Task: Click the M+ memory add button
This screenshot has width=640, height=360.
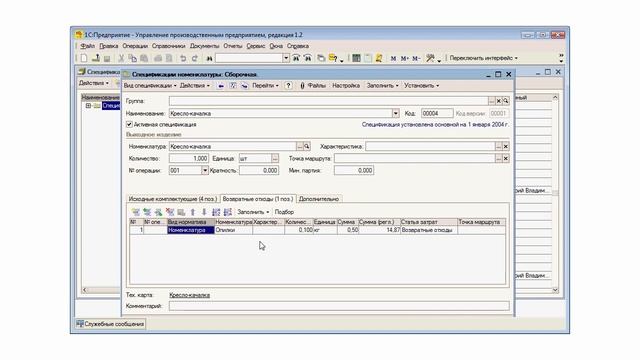Action: point(404,58)
